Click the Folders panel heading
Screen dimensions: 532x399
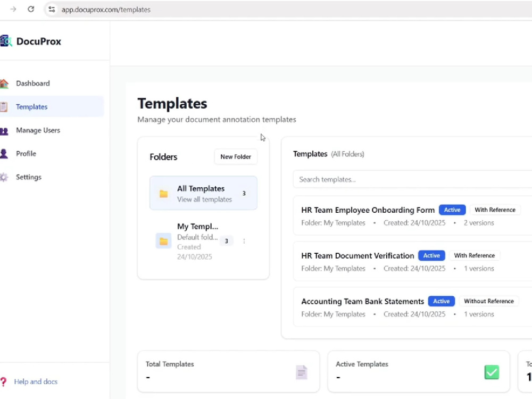tap(163, 157)
